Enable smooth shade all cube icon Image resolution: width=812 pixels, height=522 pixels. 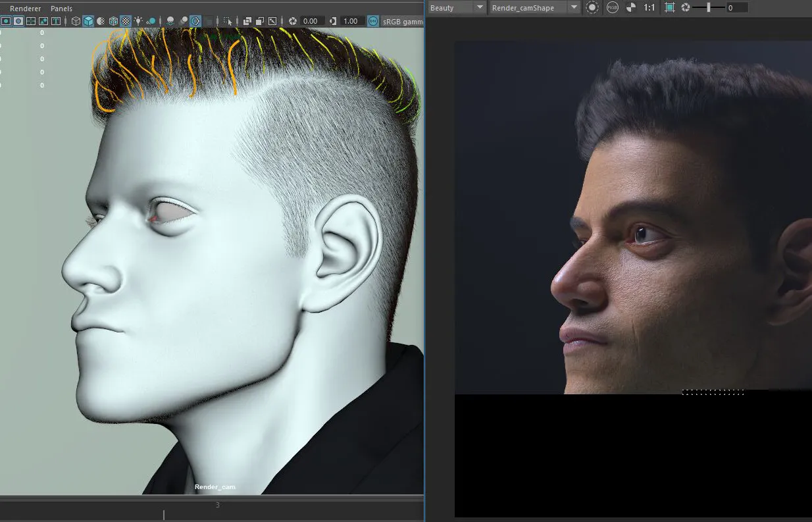click(x=88, y=21)
